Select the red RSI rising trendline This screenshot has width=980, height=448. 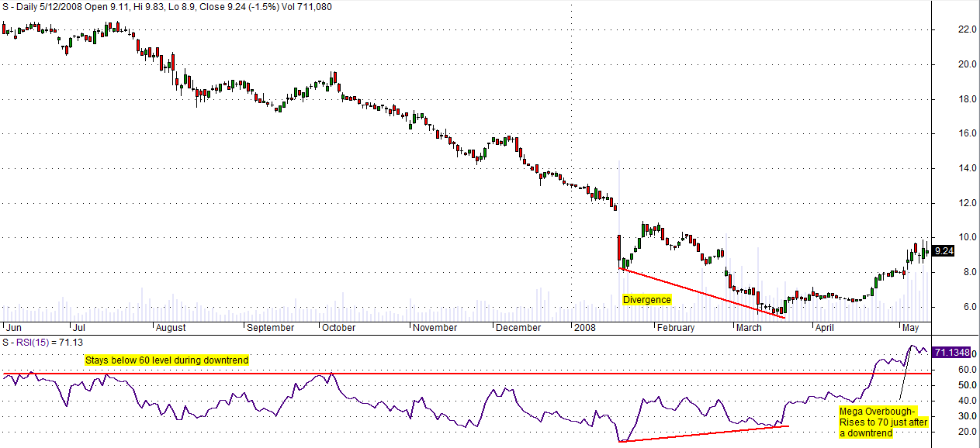point(703,434)
